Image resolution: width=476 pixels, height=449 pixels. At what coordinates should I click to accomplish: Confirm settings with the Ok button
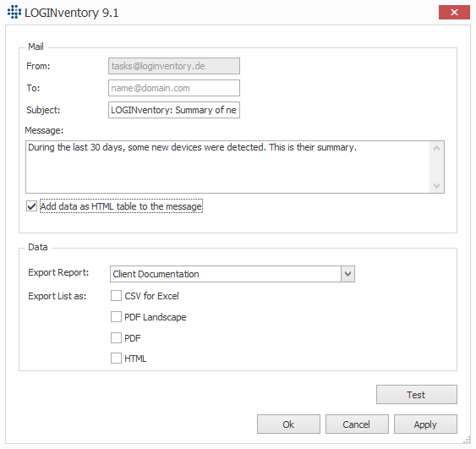tap(288, 424)
